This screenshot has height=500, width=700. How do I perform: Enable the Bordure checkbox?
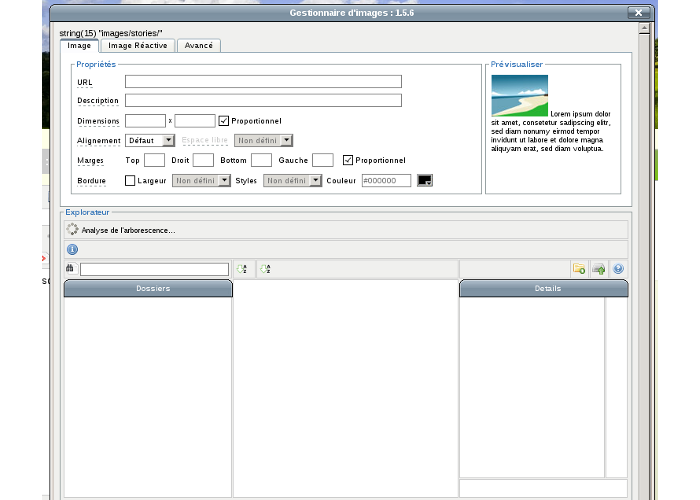click(x=130, y=181)
